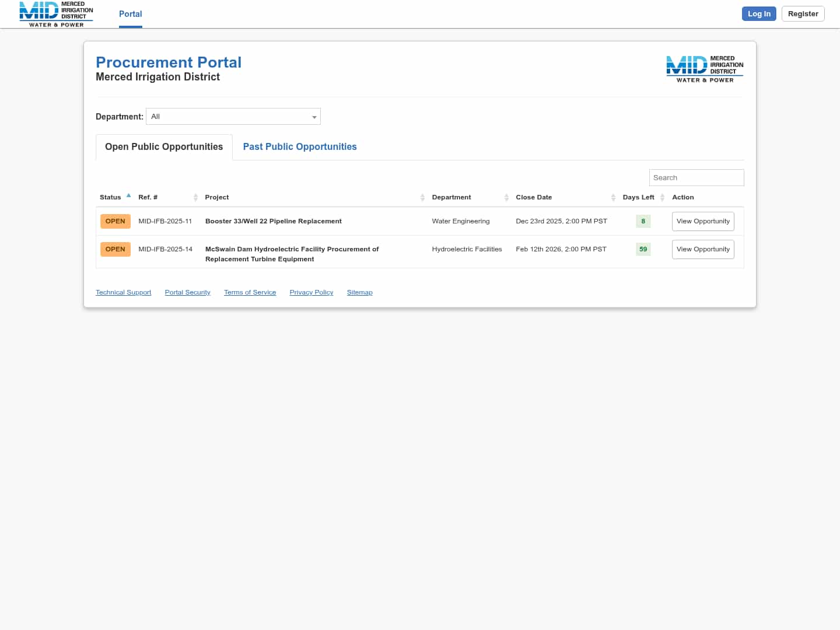Click the green Days Left badge showing 59

coord(643,249)
